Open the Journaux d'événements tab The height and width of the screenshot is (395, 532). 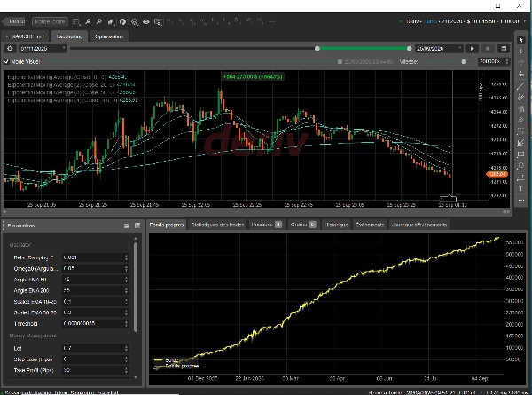419,225
